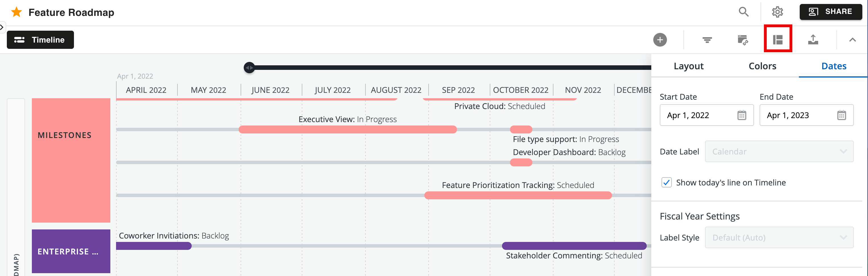Image resolution: width=868 pixels, height=276 pixels.
Task: Switch to the Colors tab
Action: click(762, 66)
